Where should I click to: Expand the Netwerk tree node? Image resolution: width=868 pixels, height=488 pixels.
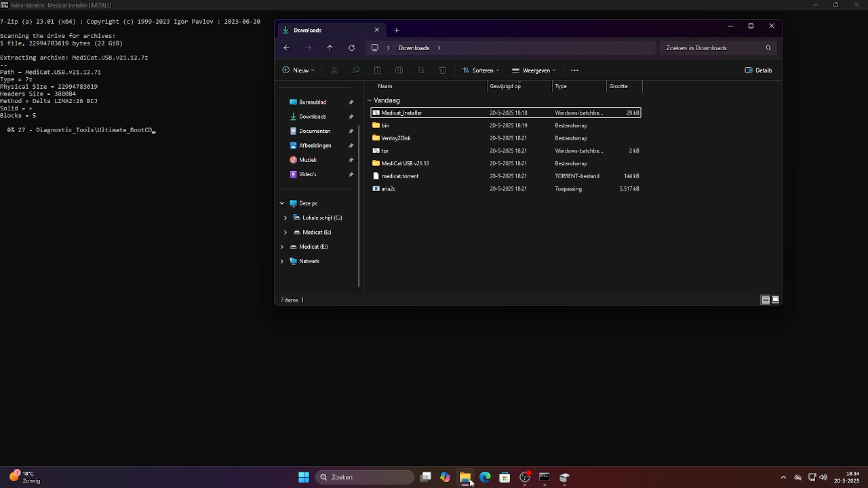click(282, 261)
